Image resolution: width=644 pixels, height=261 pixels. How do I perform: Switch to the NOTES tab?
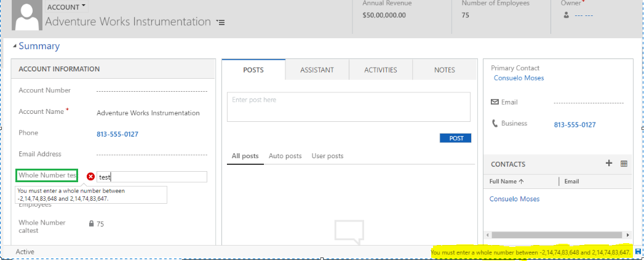(444, 70)
